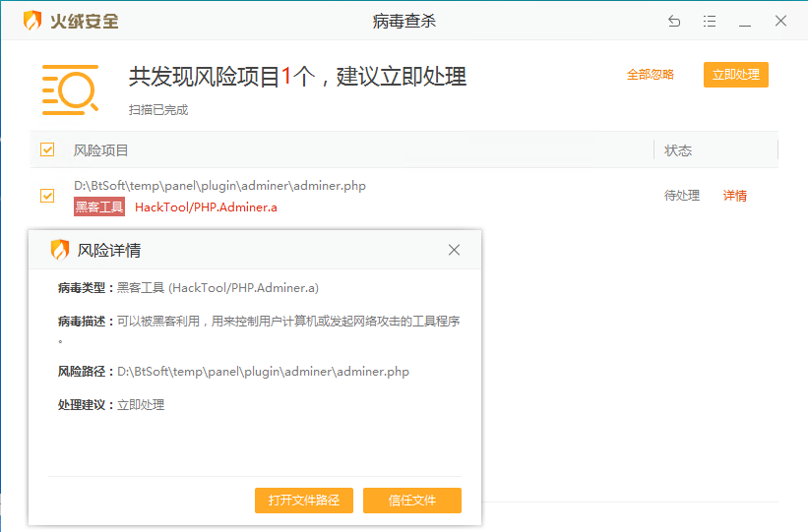Minimize the Huorong virus scan window
The height and width of the screenshot is (532, 808).
click(x=745, y=25)
